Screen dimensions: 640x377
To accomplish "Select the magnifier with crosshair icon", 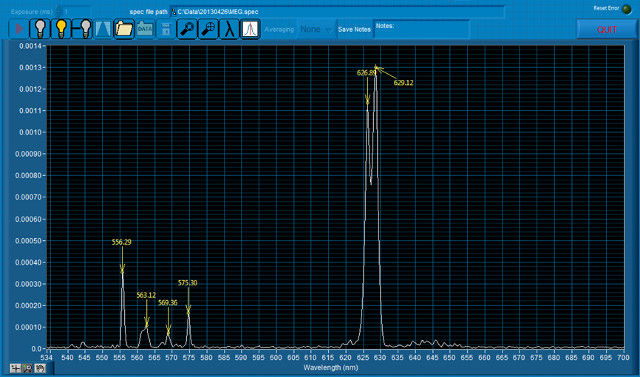I will tap(208, 29).
